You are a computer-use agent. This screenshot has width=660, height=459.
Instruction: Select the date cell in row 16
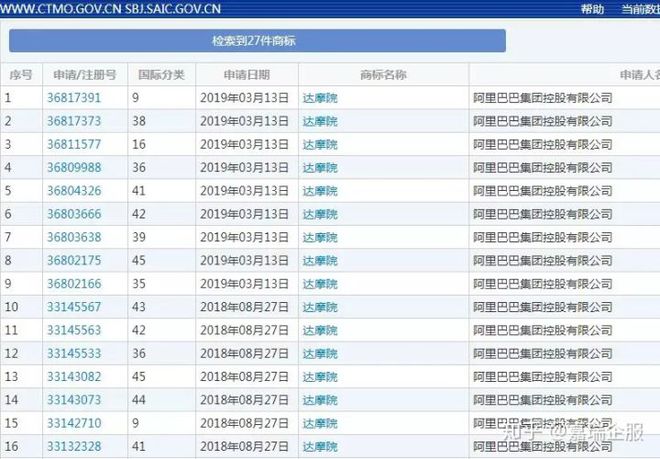pos(247,446)
